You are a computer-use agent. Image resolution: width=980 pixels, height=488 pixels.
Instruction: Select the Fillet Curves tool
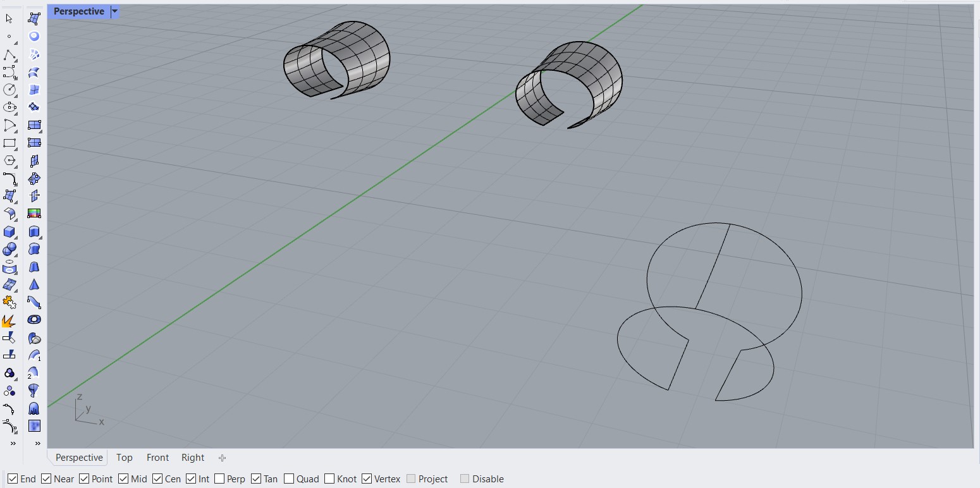(9, 178)
